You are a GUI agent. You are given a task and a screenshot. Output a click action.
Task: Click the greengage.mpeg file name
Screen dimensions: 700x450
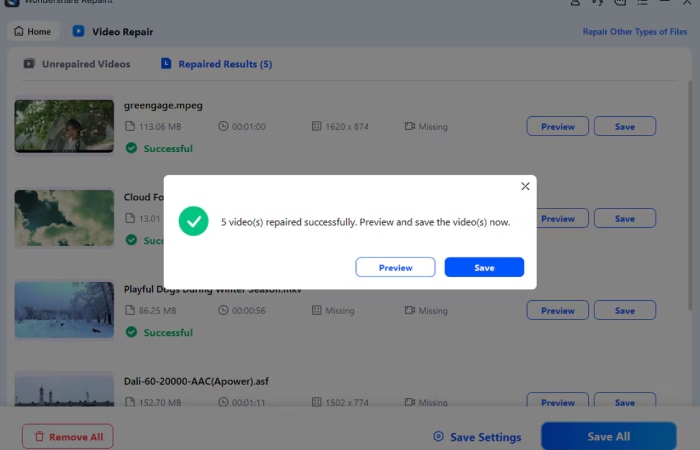(x=163, y=105)
